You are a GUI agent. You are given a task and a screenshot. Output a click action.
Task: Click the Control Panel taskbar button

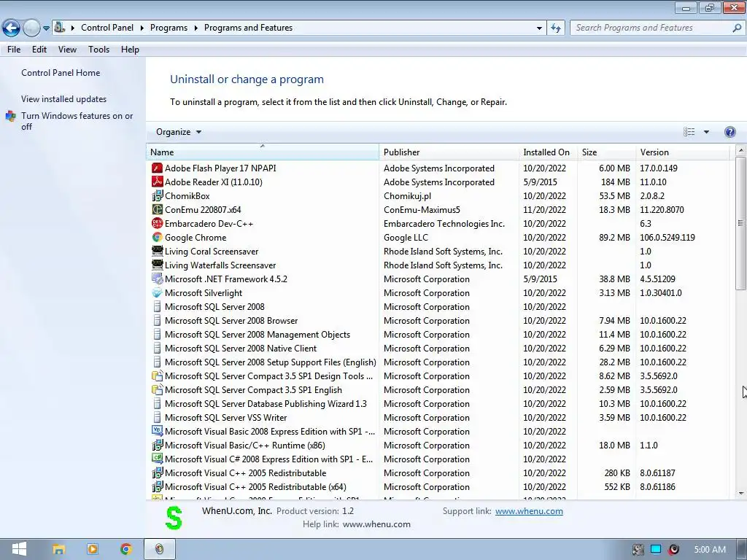point(159,549)
